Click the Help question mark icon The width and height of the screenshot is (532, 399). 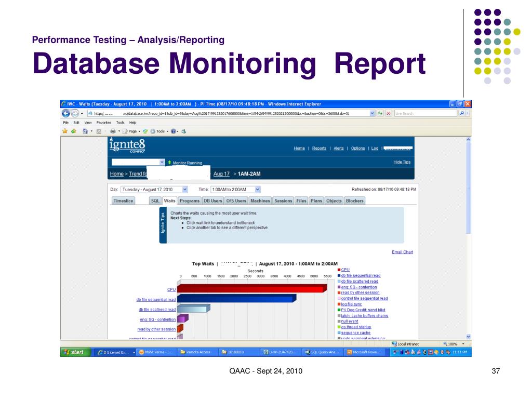pyautogui.click(x=174, y=131)
